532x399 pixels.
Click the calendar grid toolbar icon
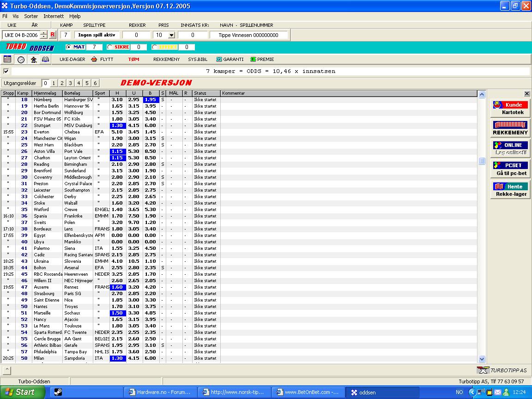tap(7, 59)
